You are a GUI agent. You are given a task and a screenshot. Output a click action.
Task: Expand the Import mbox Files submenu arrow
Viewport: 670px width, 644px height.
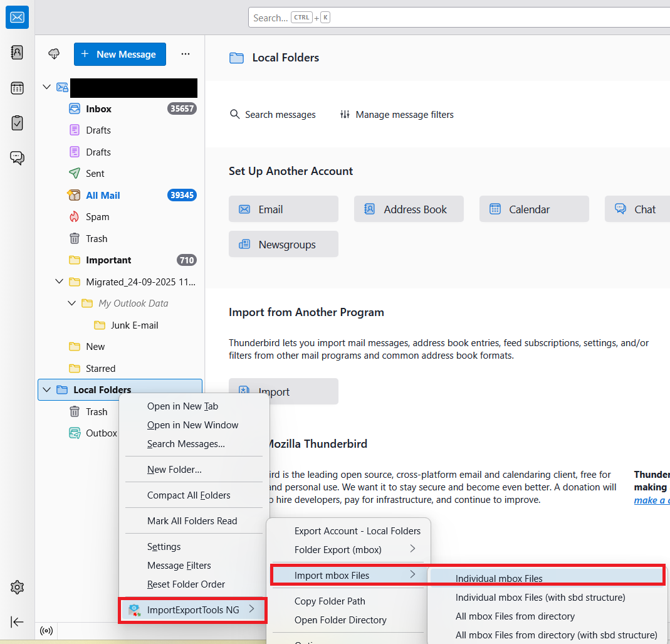tap(413, 574)
